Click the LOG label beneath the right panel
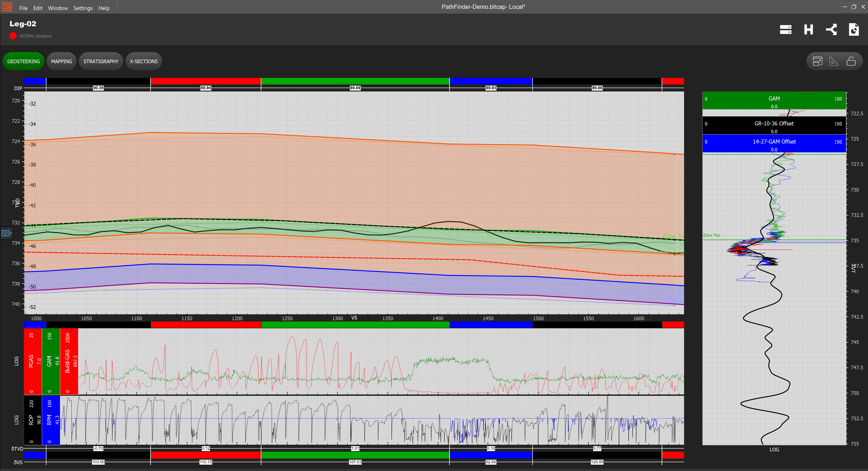Viewport: 868px width, 471px height. 774,449
